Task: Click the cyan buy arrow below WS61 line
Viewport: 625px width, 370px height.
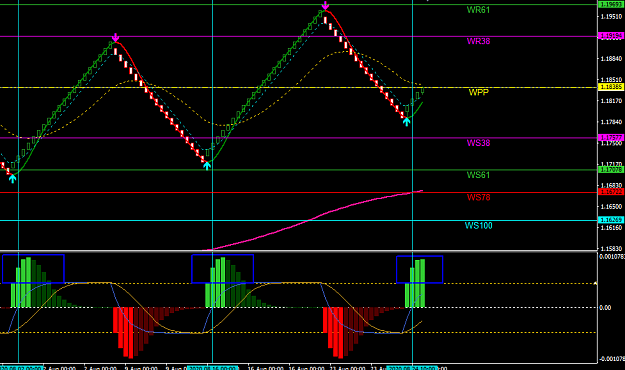Action: click(12, 179)
